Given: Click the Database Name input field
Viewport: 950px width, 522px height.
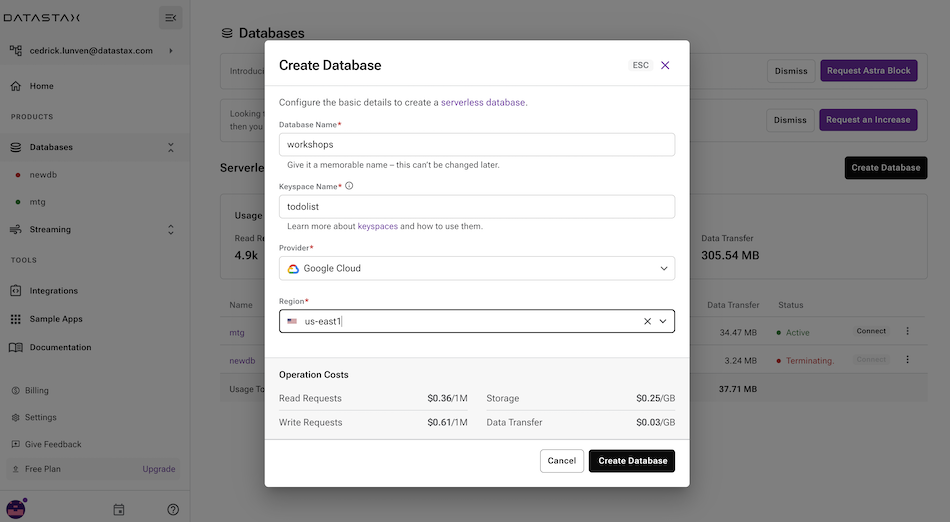Looking at the screenshot, I should (477, 144).
